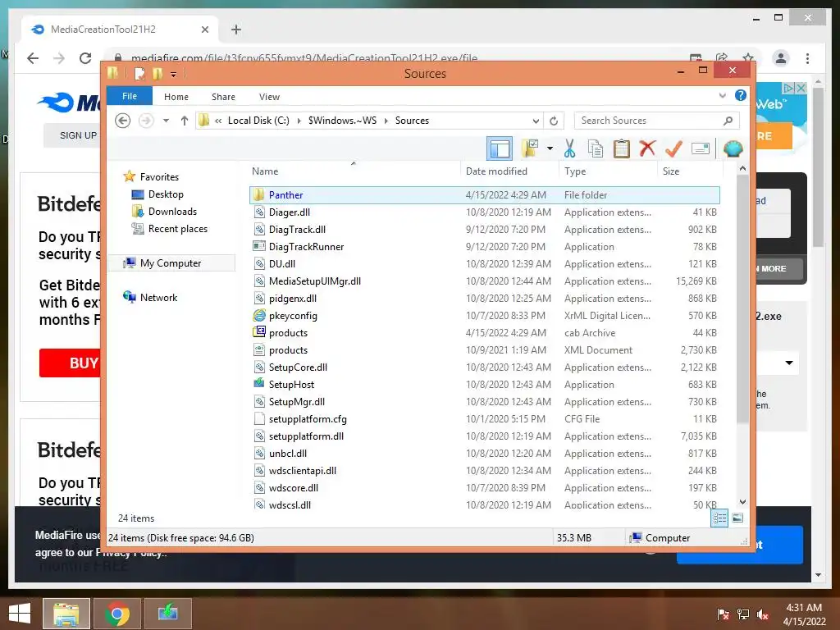840x630 pixels.
Task: Click the red BUY button in the ad
Action: [x=71, y=363]
